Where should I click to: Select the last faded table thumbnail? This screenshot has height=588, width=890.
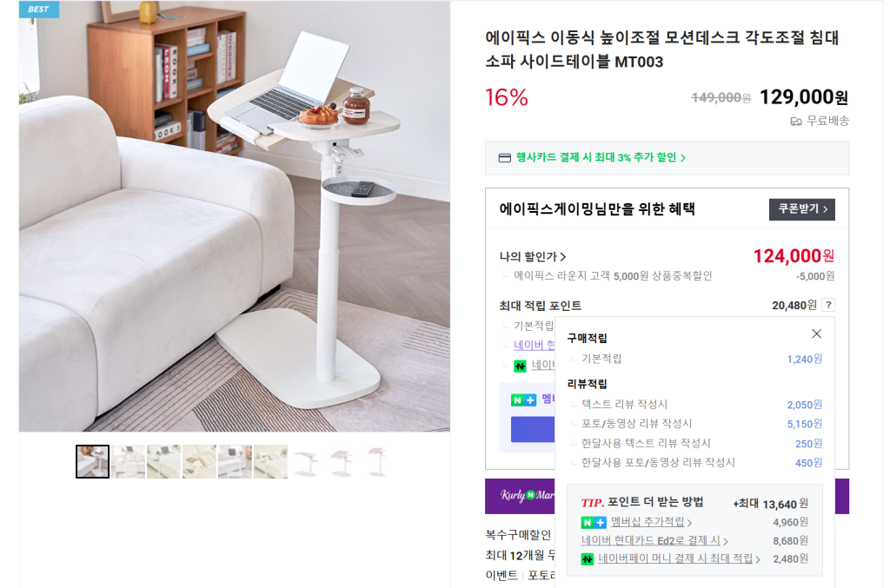point(377,461)
